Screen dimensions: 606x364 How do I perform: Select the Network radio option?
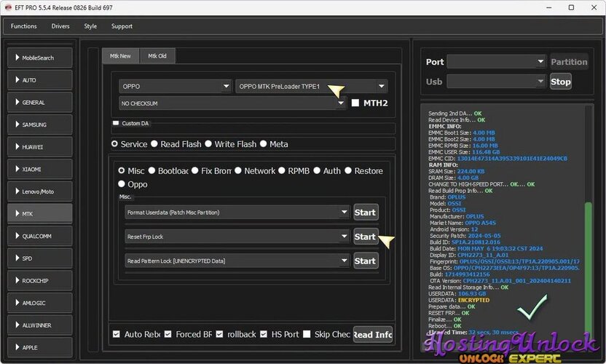coord(238,170)
